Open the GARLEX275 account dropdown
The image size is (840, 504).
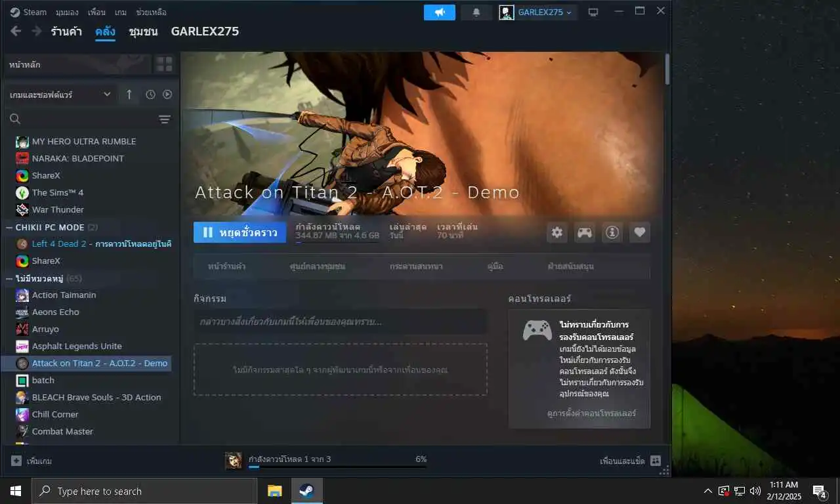(536, 12)
